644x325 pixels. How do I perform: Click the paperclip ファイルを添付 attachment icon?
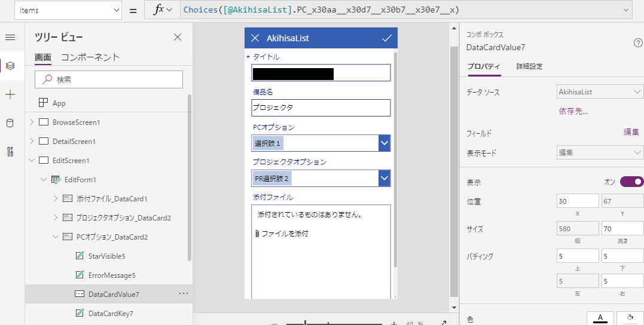(257, 234)
